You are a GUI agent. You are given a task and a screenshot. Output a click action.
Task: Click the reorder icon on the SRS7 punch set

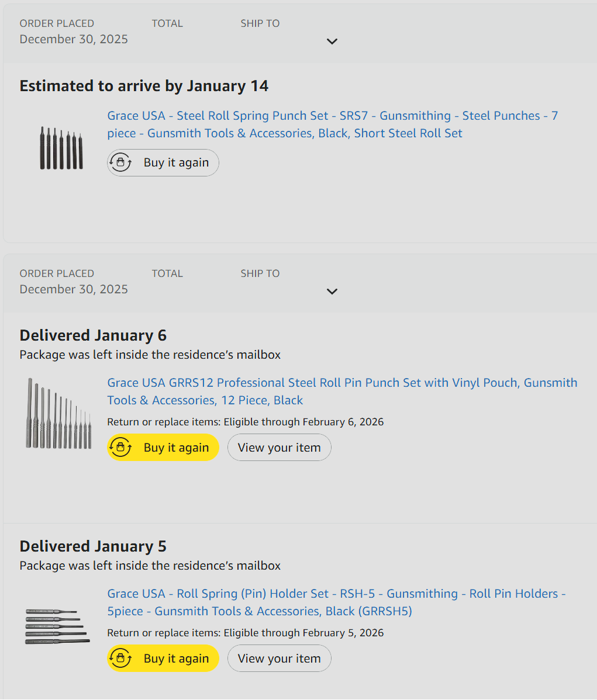point(120,162)
